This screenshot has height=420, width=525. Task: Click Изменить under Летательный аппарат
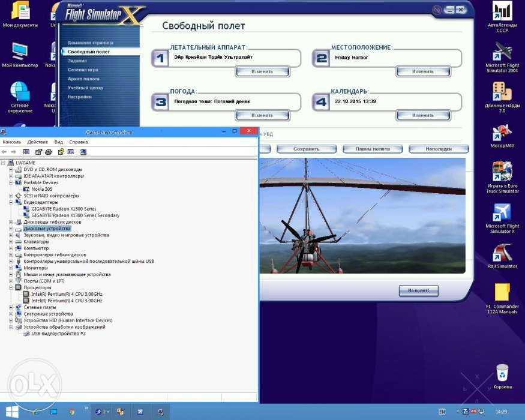pos(262,71)
